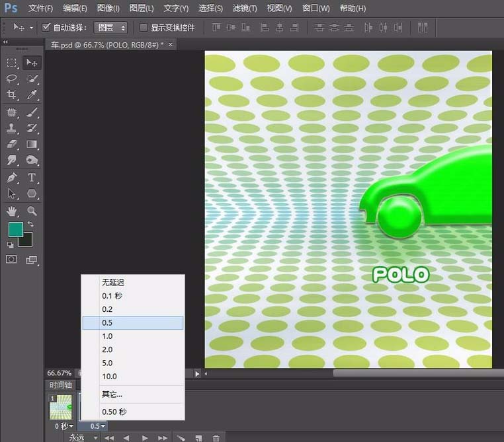This screenshot has height=442, width=504.
Task: Swap foreground and background colors
Action: click(30, 225)
